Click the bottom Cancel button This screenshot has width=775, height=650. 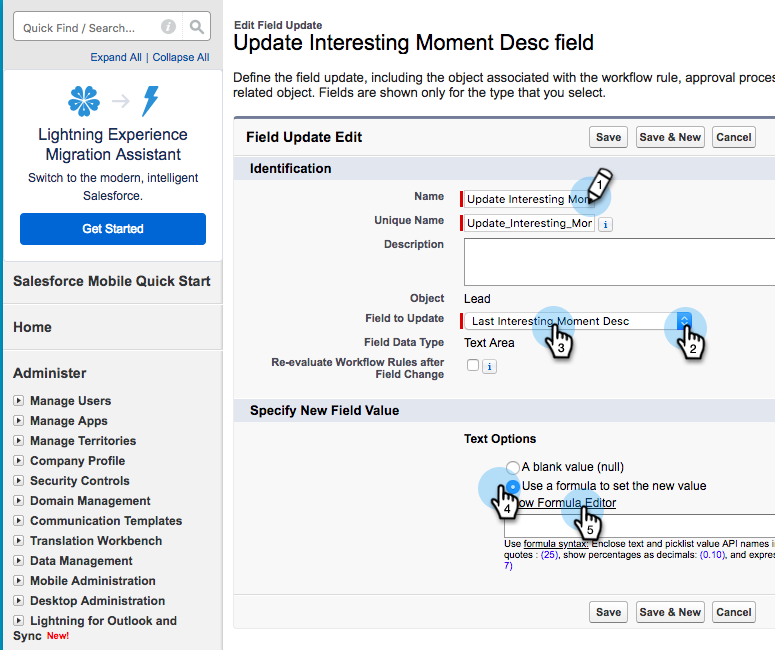point(733,612)
